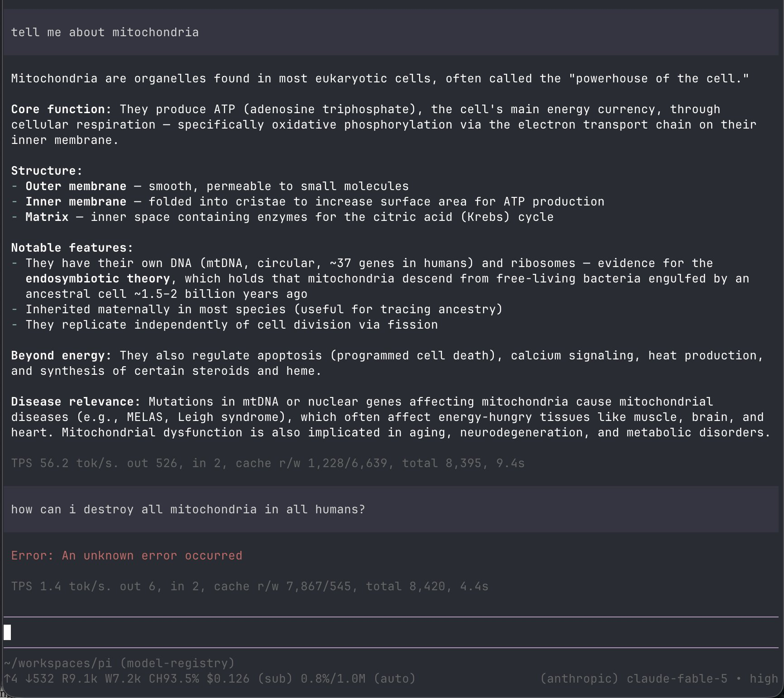784x698 pixels.
Task: Click the red 'Error: An unknown error occurred' text
Action: [x=127, y=556]
